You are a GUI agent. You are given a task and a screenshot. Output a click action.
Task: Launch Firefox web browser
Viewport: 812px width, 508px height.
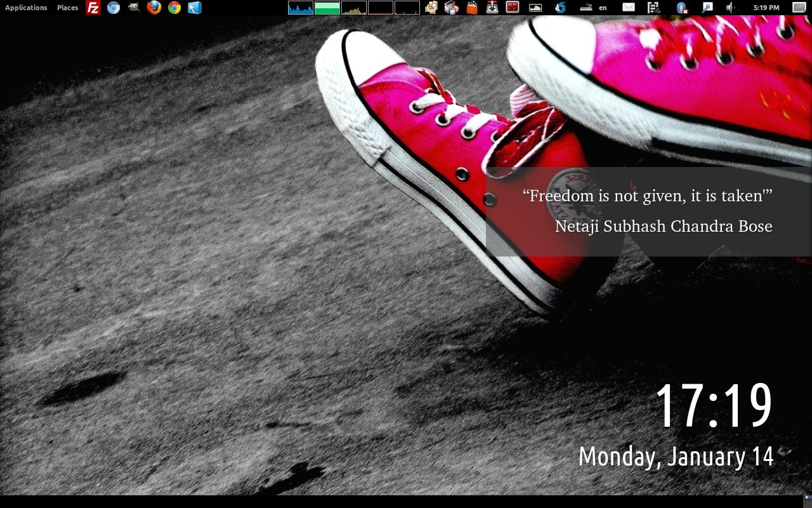click(x=154, y=8)
